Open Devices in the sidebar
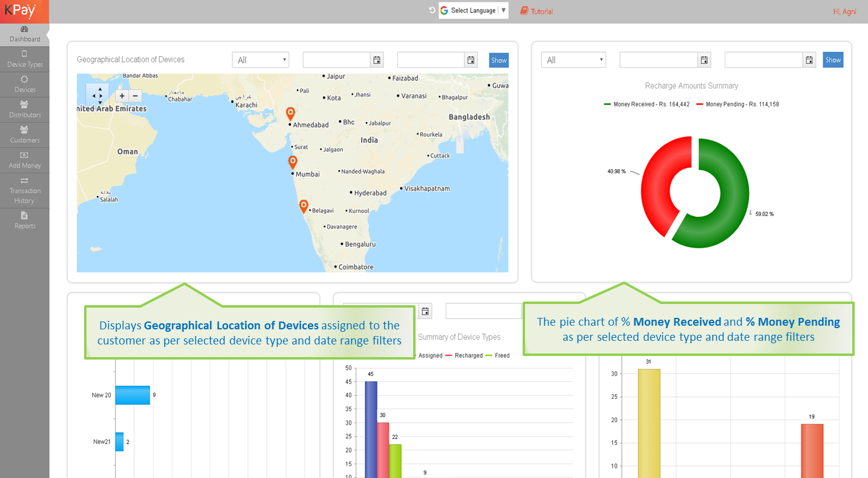The width and height of the screenshot is (868, 478). [25, 84]
